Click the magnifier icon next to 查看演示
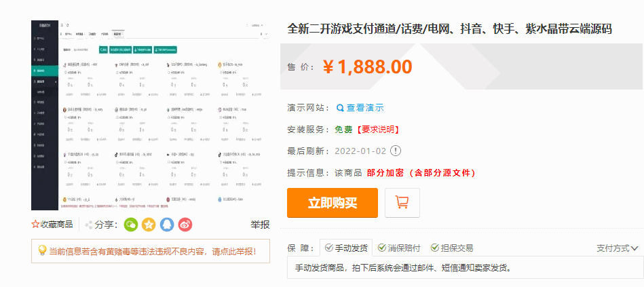 point(341,108)
